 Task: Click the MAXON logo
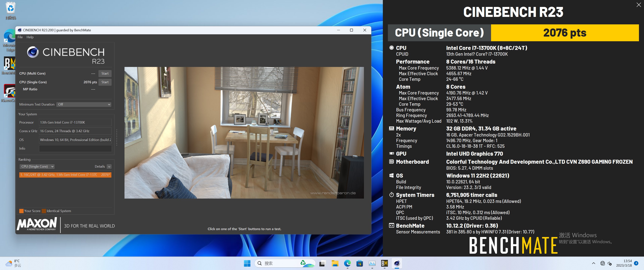coord(37,224)
